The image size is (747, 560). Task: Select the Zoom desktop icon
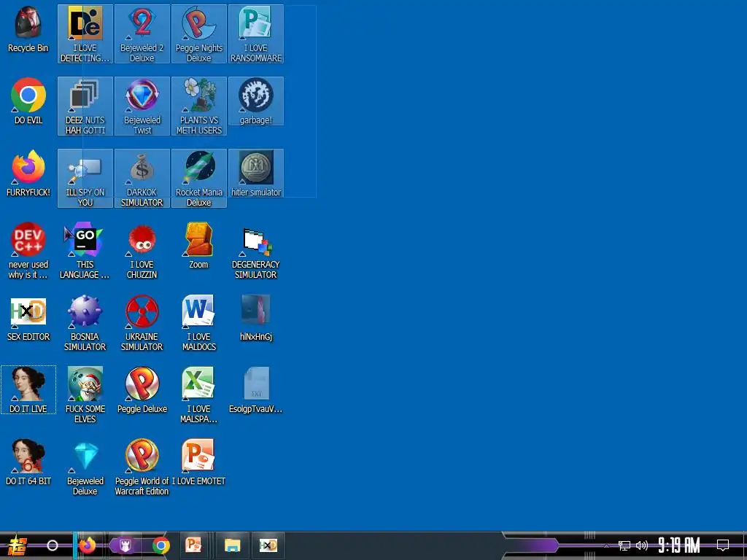pos(198,246)
